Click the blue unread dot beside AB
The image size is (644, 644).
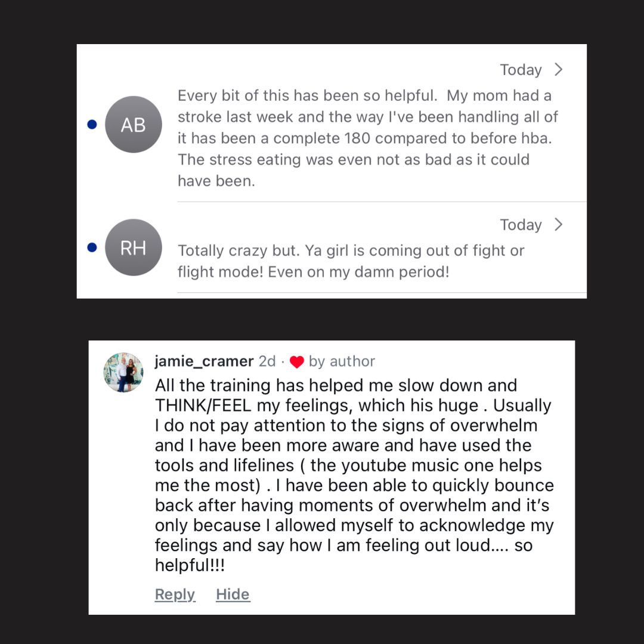(91, 125)
